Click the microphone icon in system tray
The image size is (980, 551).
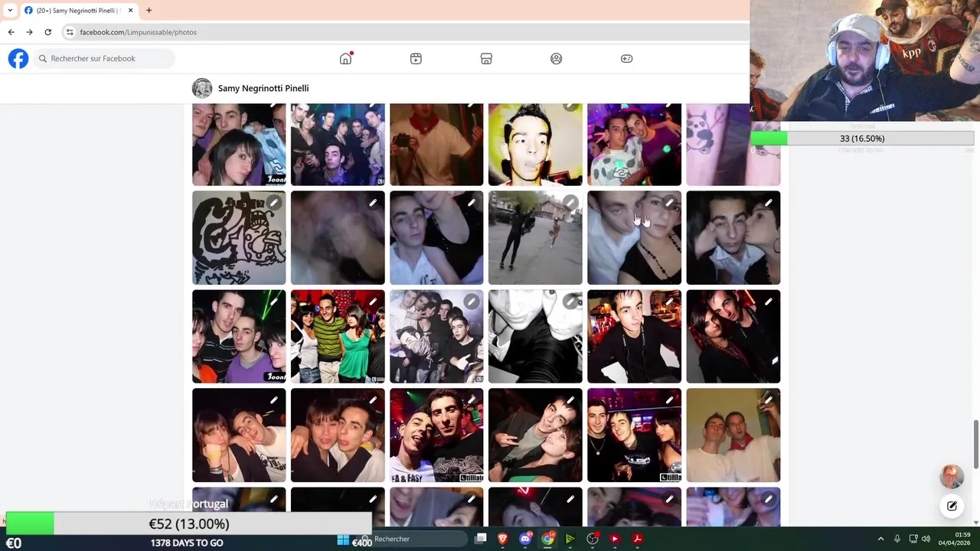[x=897, y=539]
